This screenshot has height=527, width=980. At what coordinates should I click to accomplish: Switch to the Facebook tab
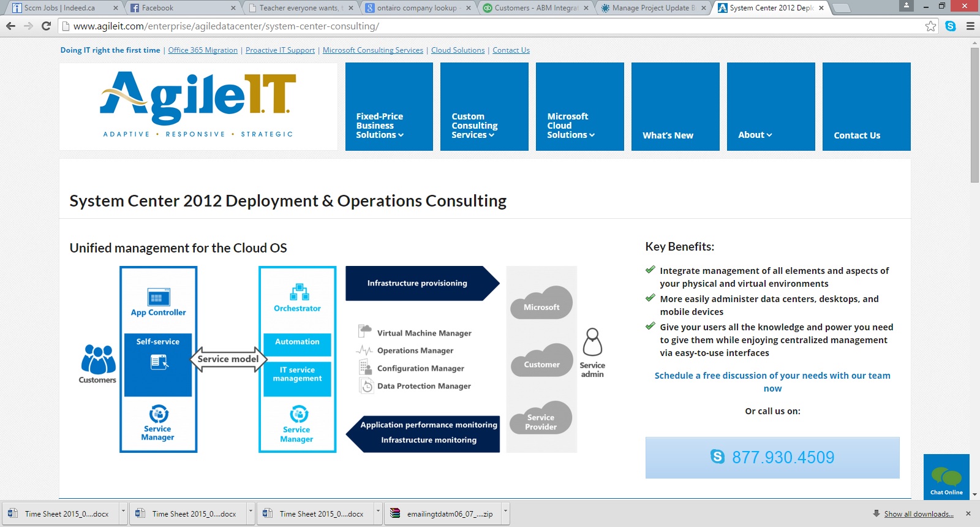[x=182, y=8]
